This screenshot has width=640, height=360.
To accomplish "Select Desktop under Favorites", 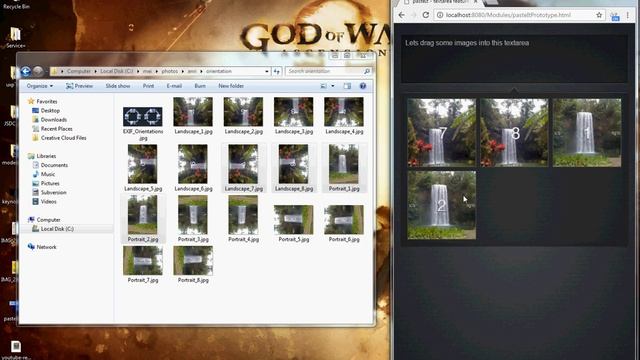I will [46, 111].
